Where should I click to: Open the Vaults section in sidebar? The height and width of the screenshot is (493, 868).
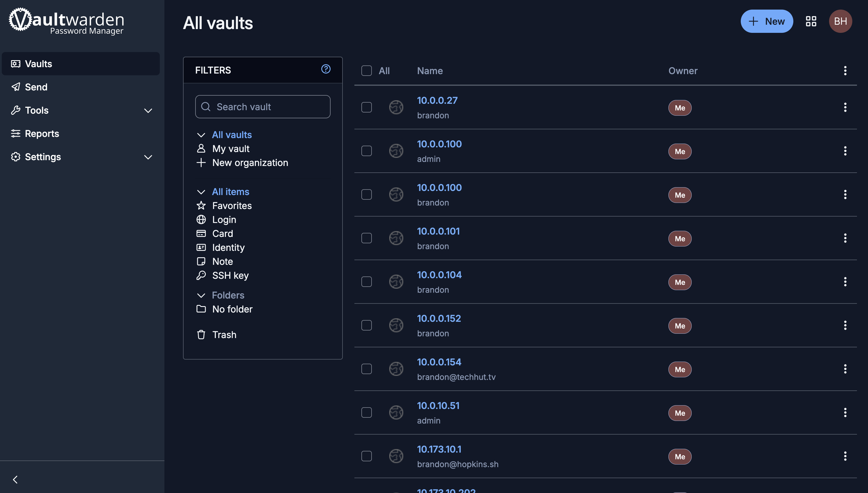coord(38,64)
